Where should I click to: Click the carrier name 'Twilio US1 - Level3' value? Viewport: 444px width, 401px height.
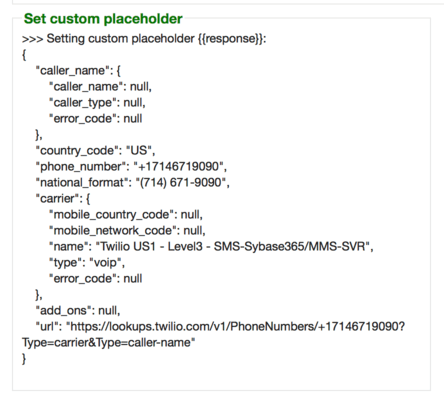point(235,247)
